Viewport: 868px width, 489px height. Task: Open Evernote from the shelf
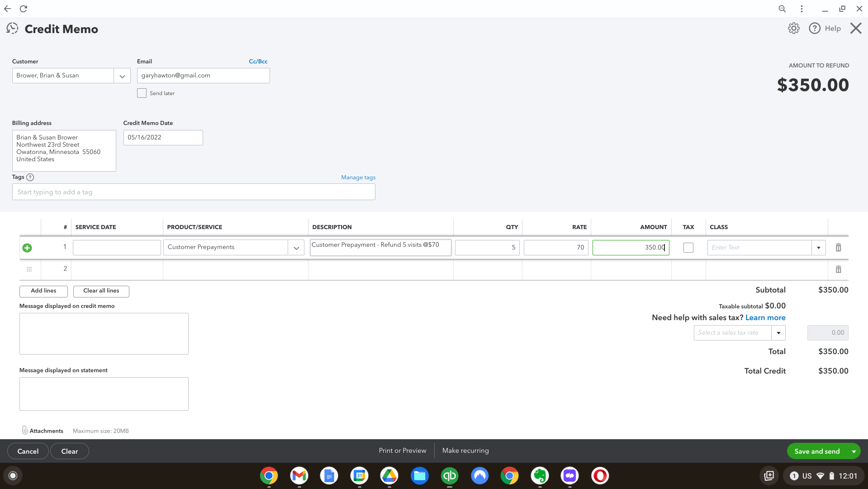pyautogui.click(x=540, y=476)
